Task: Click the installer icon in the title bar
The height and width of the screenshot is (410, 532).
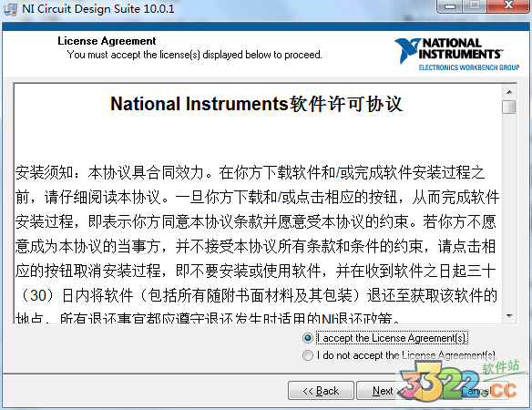Action: [x=10, y=9]
